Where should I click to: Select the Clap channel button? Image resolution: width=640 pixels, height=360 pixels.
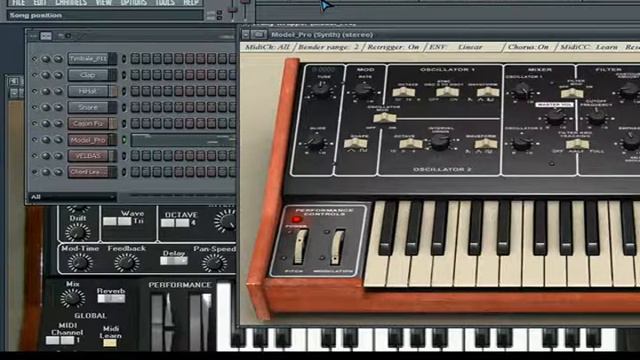pos(88,75)
